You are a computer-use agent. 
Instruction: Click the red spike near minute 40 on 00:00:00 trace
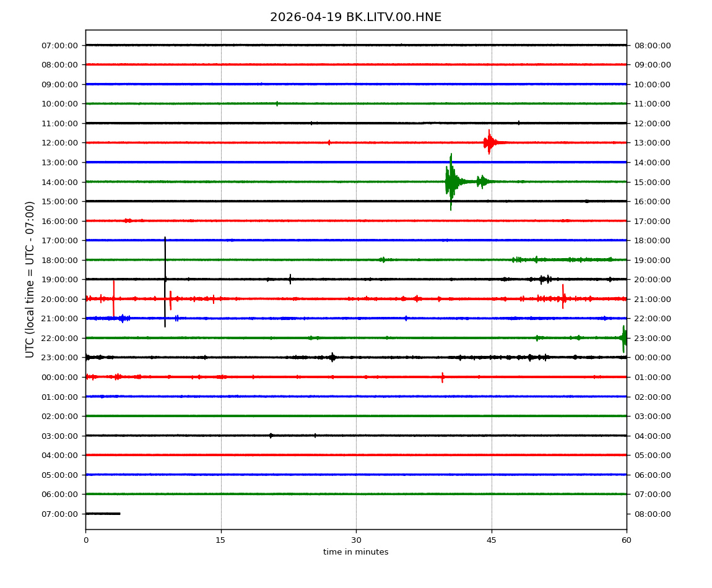point(442,377)
